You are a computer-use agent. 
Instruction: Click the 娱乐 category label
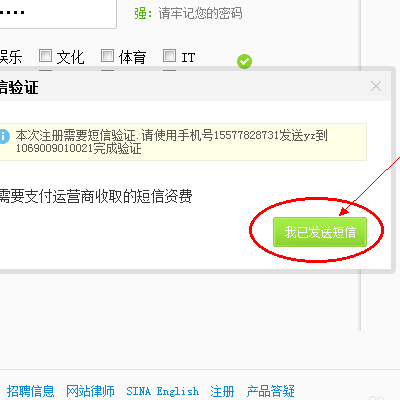[x=11, y=57]
